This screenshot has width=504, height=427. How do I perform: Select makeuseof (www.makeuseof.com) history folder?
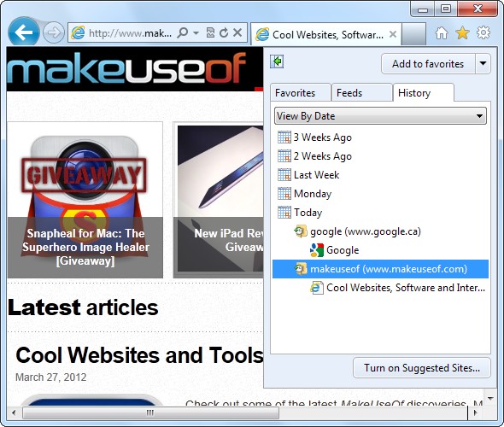pyautogui.click(x=380, y=269)
